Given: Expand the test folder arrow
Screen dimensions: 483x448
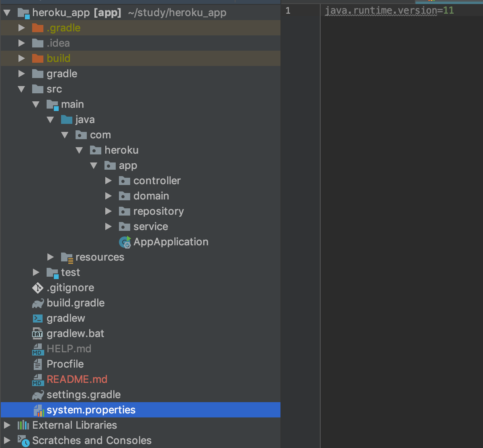Looking at the screenshot, I should pyautogui.click(x=36, y=273).
